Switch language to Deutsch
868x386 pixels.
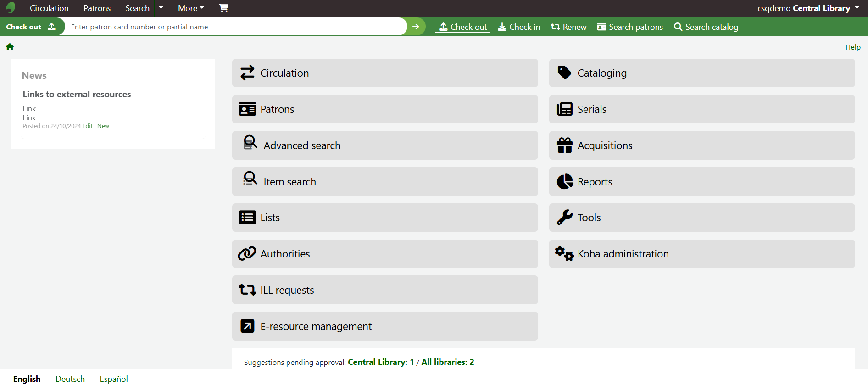click(x=70, y=379)
